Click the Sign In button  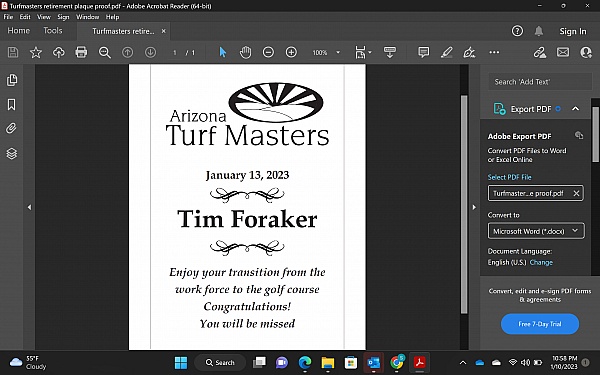pyautogui.click(x=572, y=31)
